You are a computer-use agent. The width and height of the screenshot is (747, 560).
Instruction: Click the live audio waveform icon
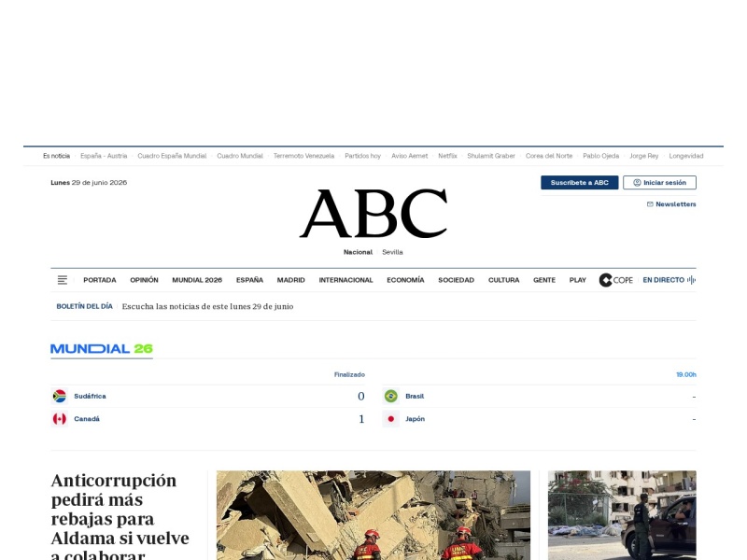pyautogui.click(x=691, y=280)
